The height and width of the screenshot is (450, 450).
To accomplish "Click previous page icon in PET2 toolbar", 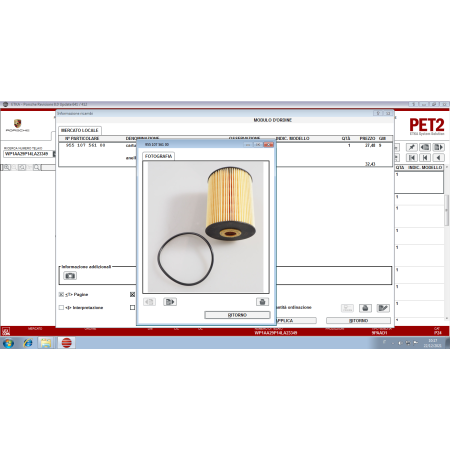I will (x=425, y=147).
